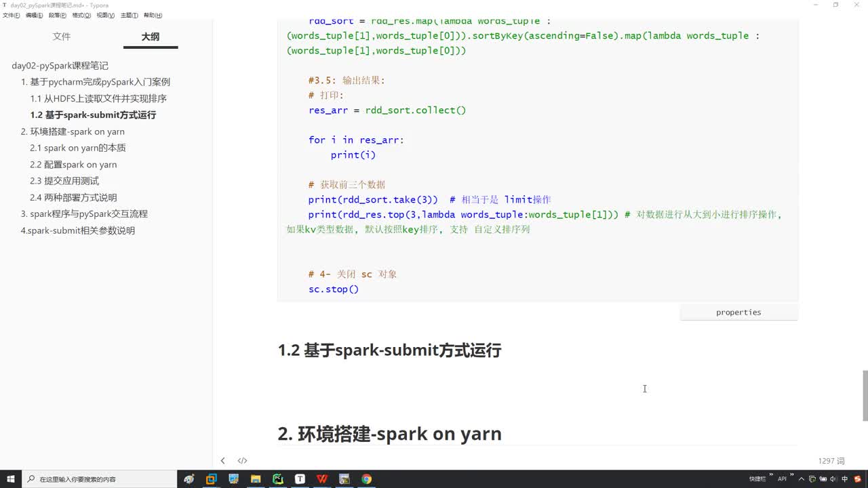868x488 pixels.
Task: Open network icon in system tray
Action: 823,479
